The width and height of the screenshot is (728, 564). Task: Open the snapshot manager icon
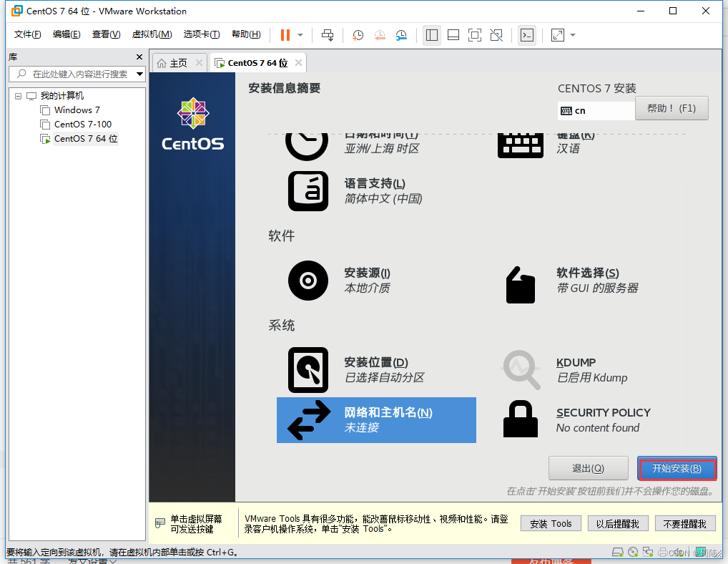coord(401,35)
